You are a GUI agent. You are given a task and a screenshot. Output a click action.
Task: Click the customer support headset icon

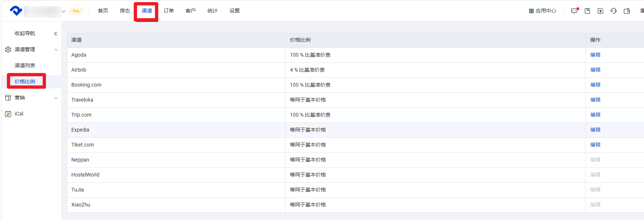pos(614,11)
